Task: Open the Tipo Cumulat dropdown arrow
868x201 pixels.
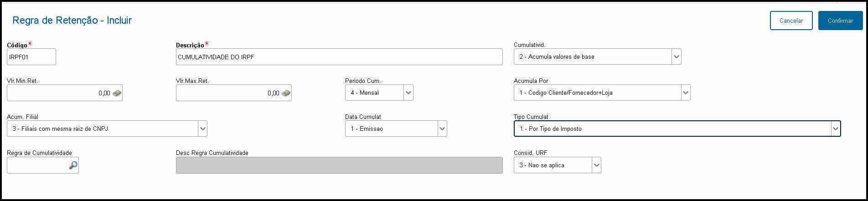Action: coord(835,129)
